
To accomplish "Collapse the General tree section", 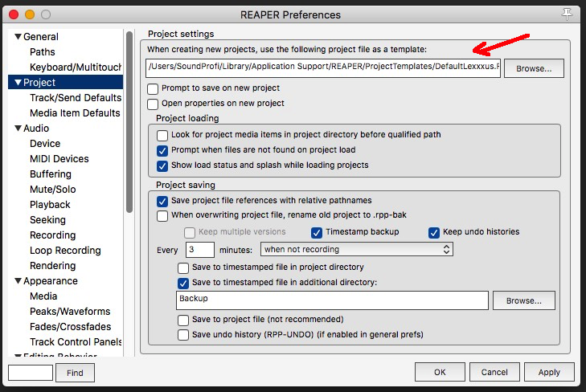I will tap(18, 37).
